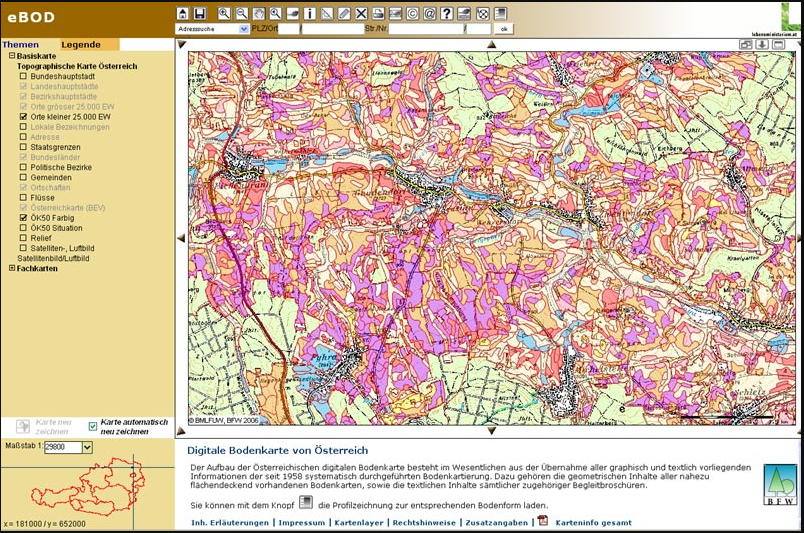Enable the Staatsgrenzen layer checkbox
This screenshot has height=533, width=804.
coord(23,147)
